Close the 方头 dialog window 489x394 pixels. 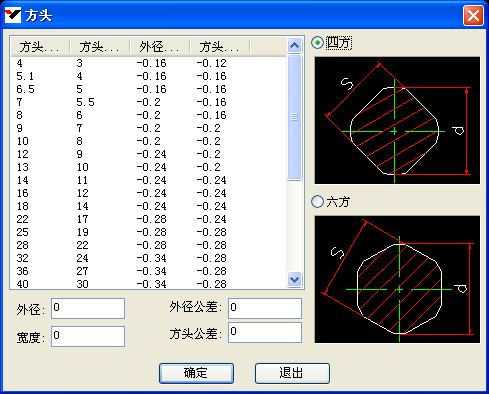(473, 15)
